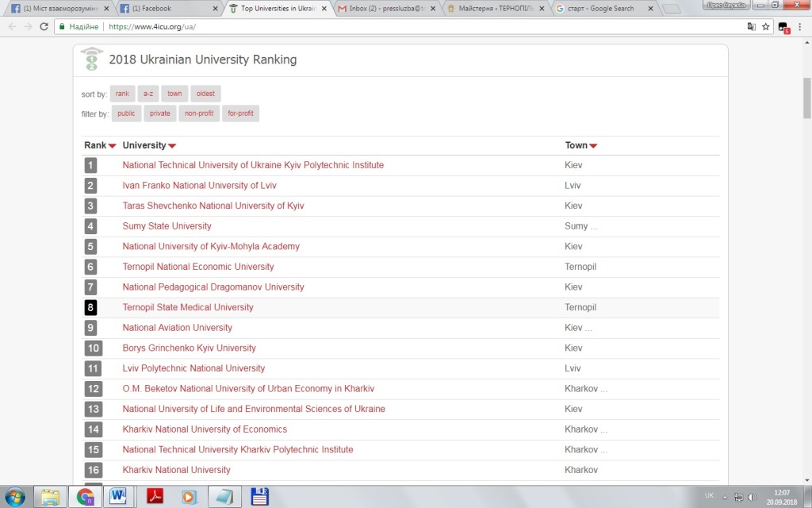The height and width of the screenshot is (508, 812).
Task: Sort the universities by oldest
Action: 205,94
